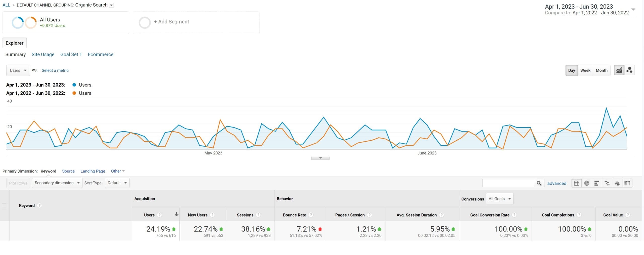Choose Source as primary dimension

(68, 171)
